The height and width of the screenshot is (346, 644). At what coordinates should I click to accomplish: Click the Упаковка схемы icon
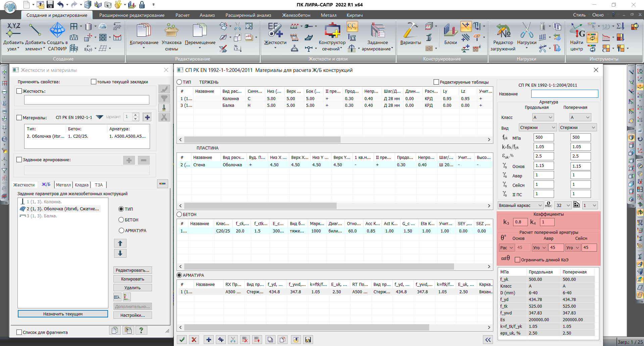point(171,31)
